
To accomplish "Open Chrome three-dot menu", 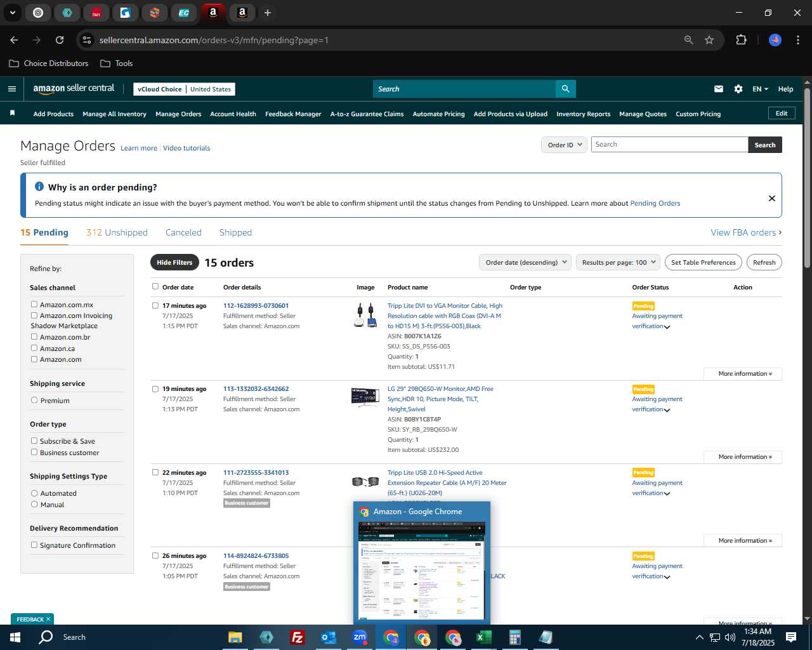I will pos(797,40).
